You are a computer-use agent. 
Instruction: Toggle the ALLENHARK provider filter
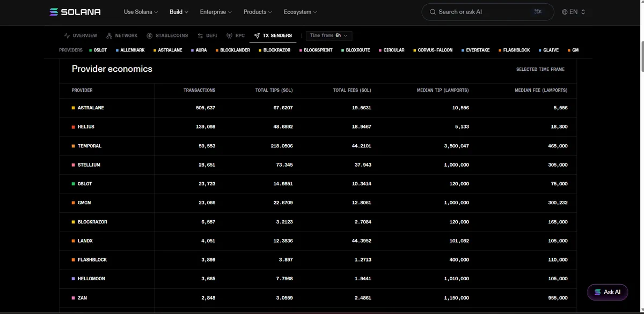pyautogui.click(x=130, y=50)
